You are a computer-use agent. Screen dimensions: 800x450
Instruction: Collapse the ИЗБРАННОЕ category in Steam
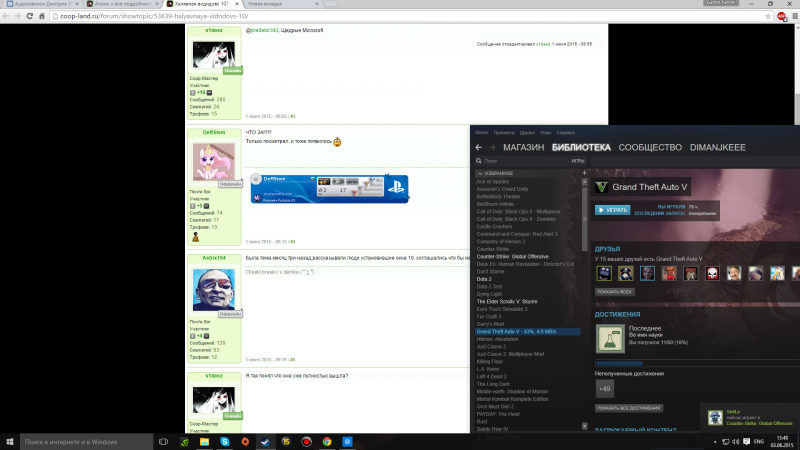[480, 173]
